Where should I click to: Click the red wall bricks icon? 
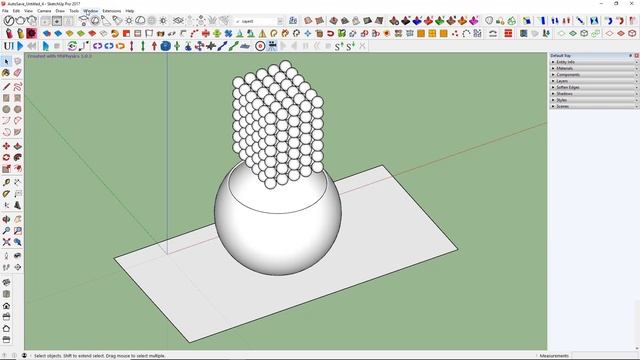pyautogui.click(x=508, y=33)
